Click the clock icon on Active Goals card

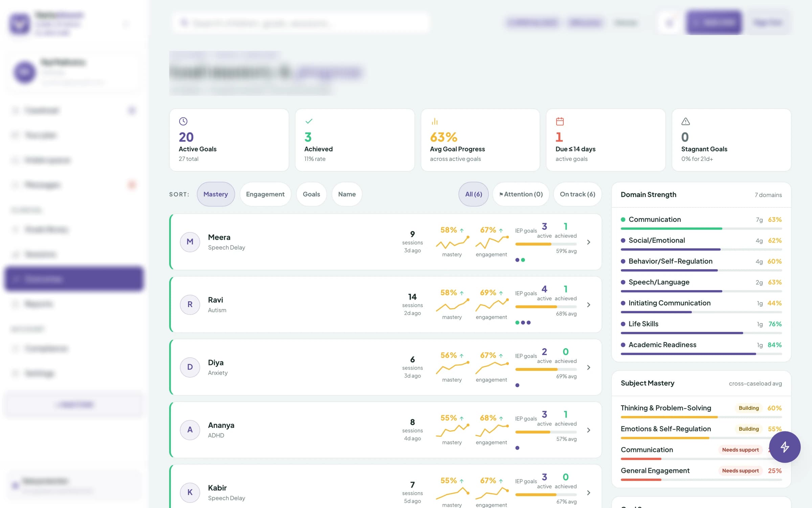tap(183, 121)
